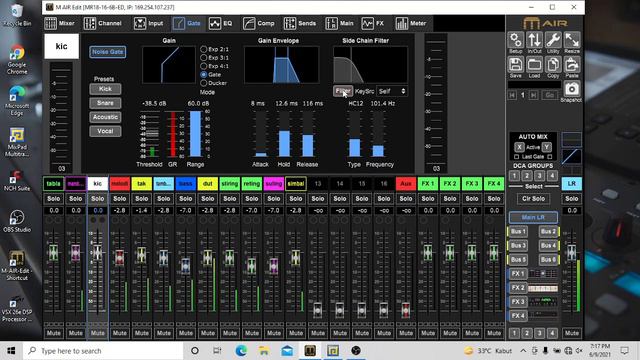Open Google Chrome from the desktop

[17, 60]
